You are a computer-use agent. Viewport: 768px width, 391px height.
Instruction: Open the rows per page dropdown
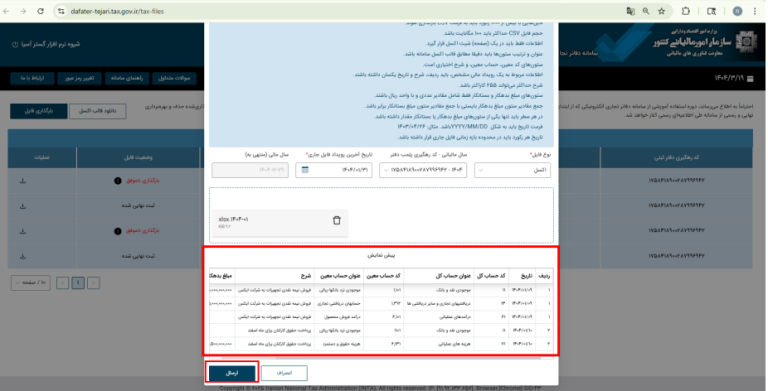(30, 283)
